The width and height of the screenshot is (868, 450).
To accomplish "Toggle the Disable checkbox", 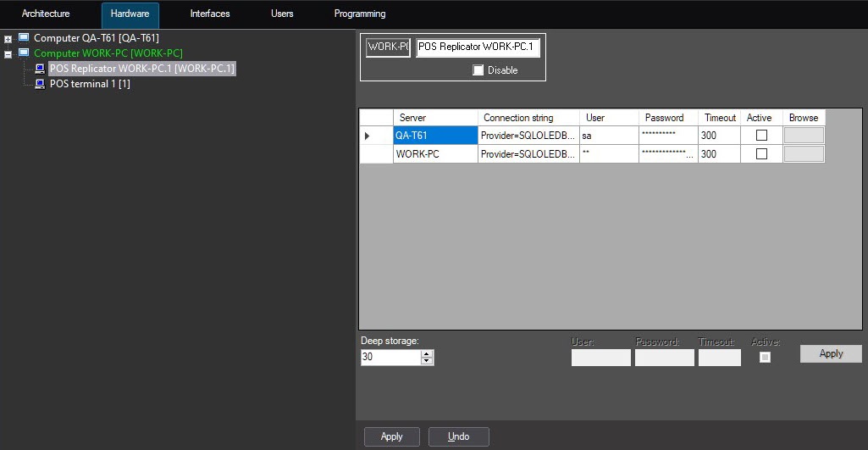I will point(478,70).
